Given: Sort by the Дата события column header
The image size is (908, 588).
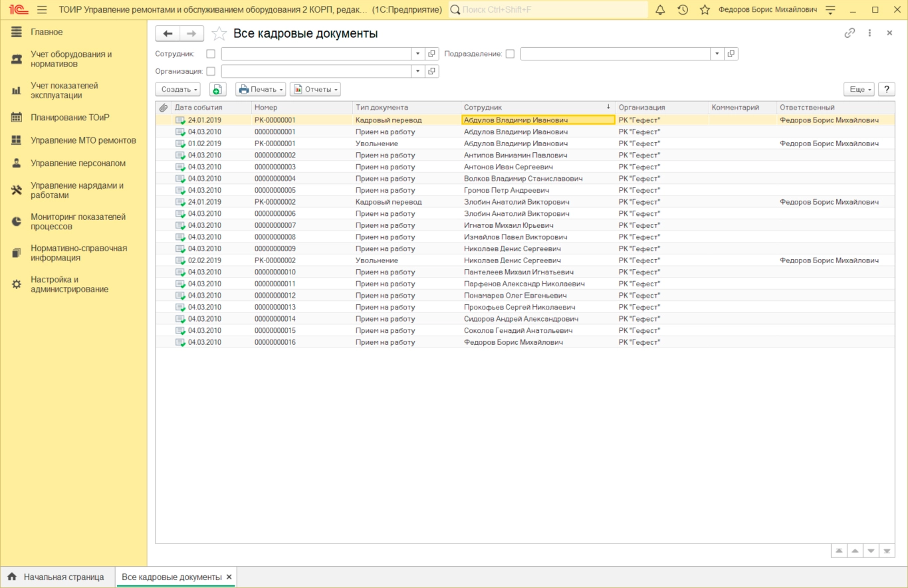Looking at the screenshot, I should [198, 107].
